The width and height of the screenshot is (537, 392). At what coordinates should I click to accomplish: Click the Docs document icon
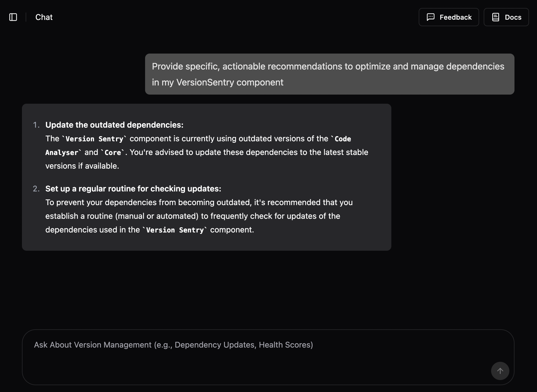pyautogui.click(x=496, y=17)
